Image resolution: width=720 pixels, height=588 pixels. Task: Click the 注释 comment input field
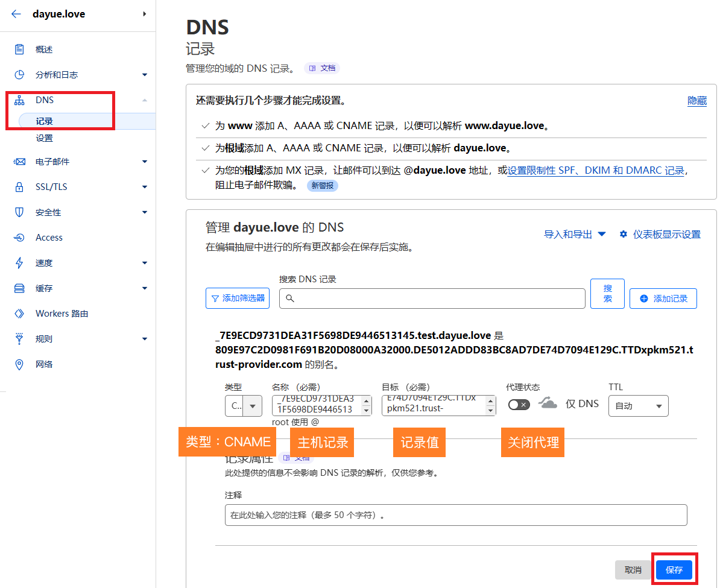coord(455,515)
